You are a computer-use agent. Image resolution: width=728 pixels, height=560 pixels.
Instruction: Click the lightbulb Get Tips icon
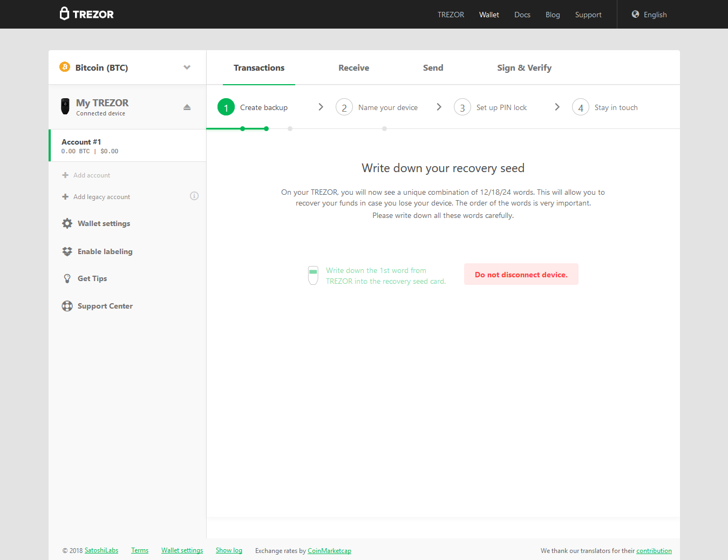(67, 278)
